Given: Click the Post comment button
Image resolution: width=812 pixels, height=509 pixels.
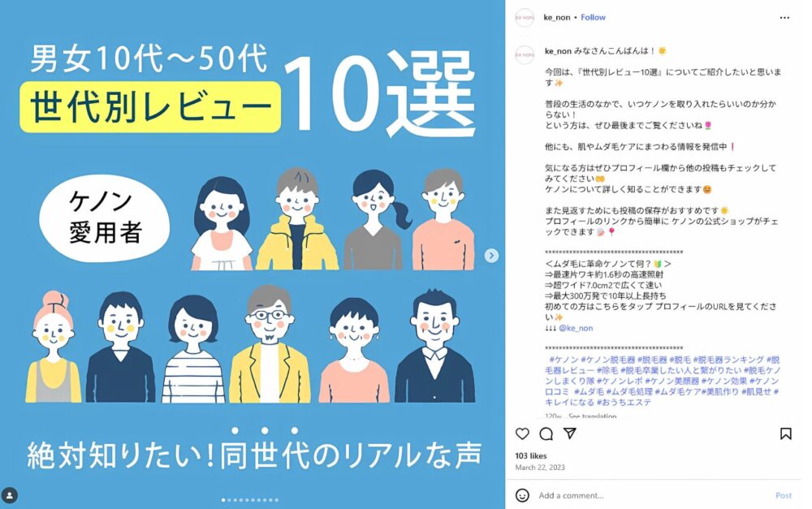Looking at the screenshot, I should 784,495.
